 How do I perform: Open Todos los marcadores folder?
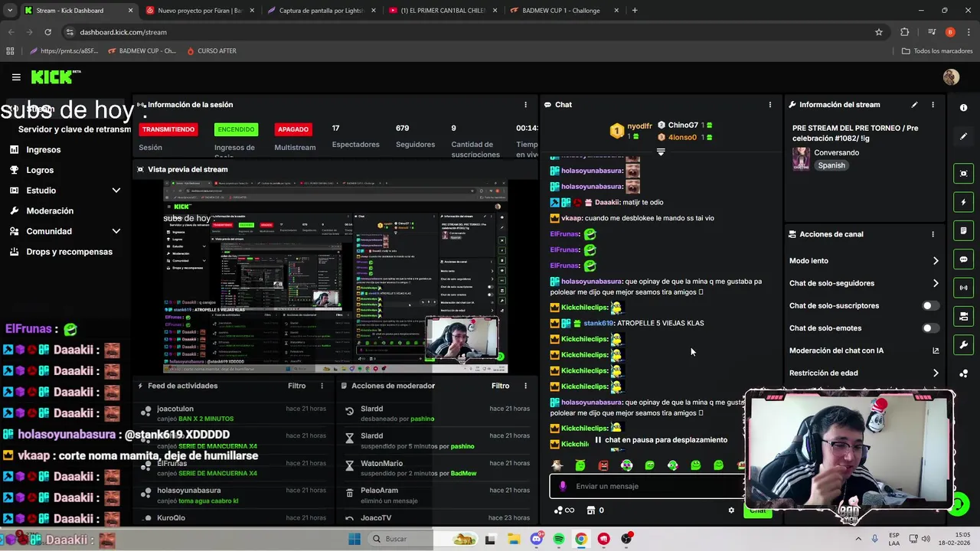[x=937, y=51]
